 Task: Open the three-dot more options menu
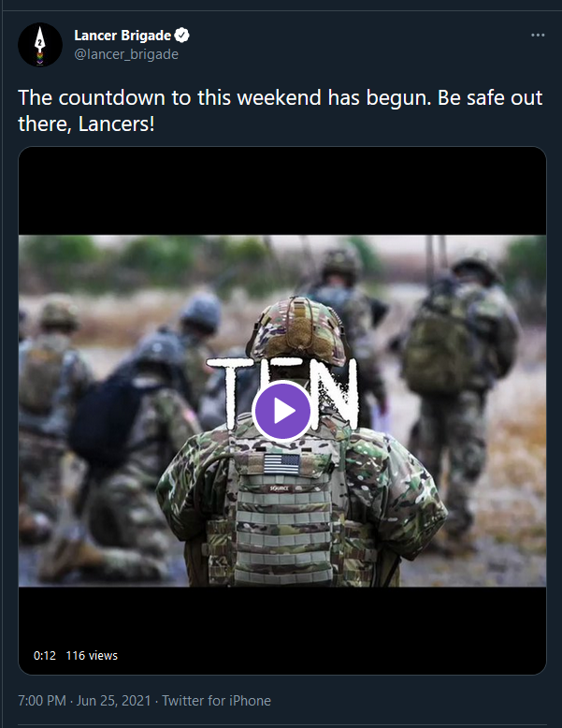click(538, 36)
